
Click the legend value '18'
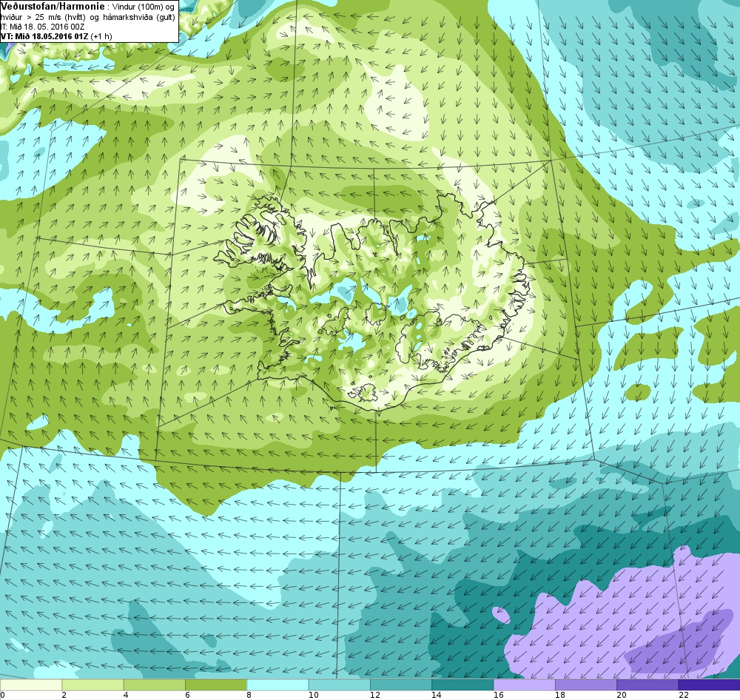point(560,696)
